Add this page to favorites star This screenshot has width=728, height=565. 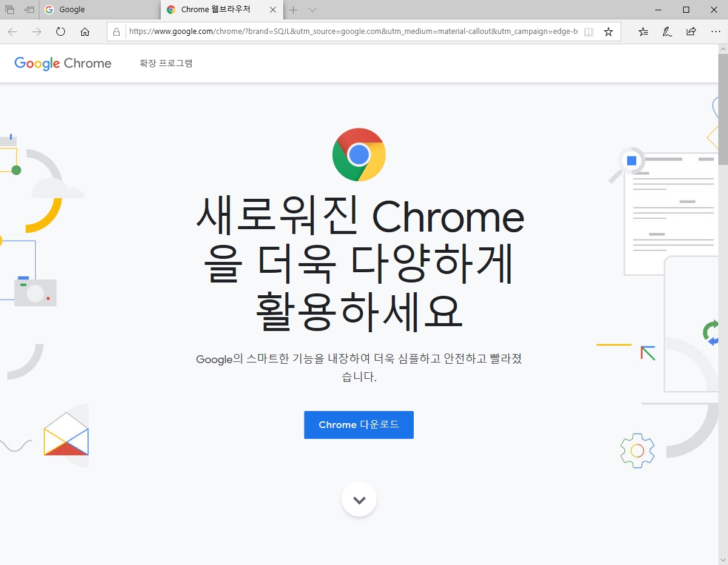pos(608,32)
